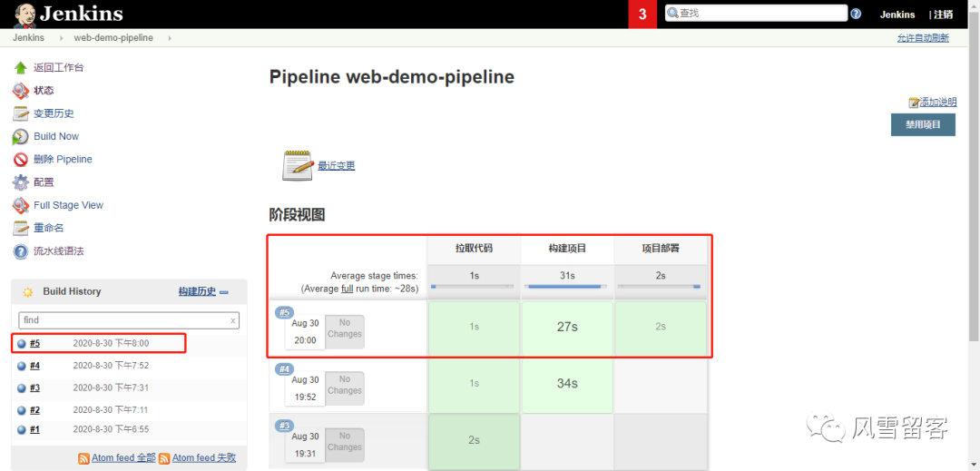Screen dimensions: 980x471
Task: Open the 返回工作台 link
Action: 59,67
